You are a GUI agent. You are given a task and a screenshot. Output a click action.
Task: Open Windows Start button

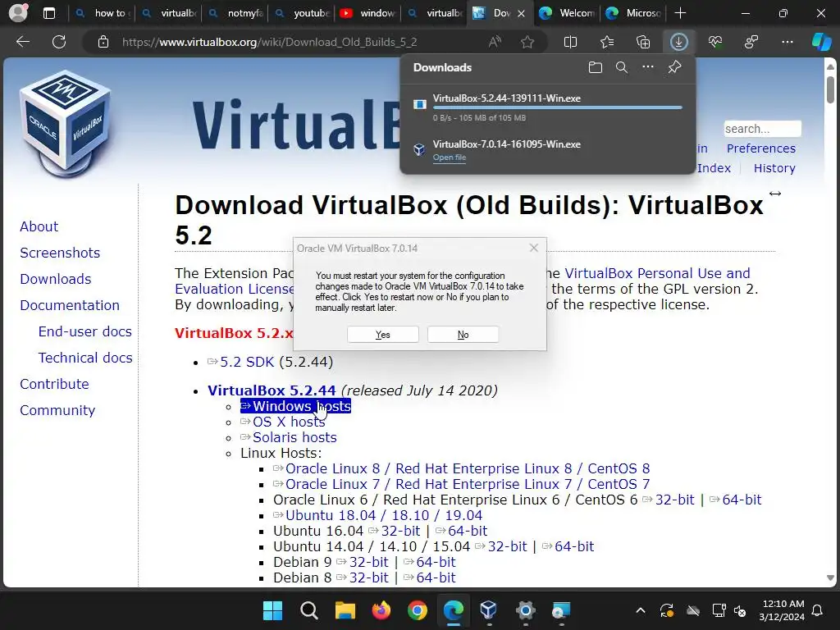pyautogui.click(x=272, y=610)
